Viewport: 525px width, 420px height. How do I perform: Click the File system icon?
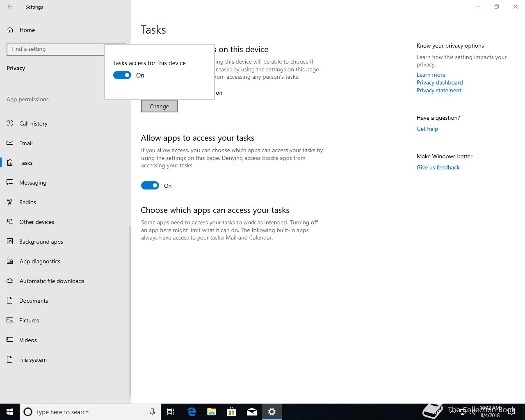[x=10, y=359]
